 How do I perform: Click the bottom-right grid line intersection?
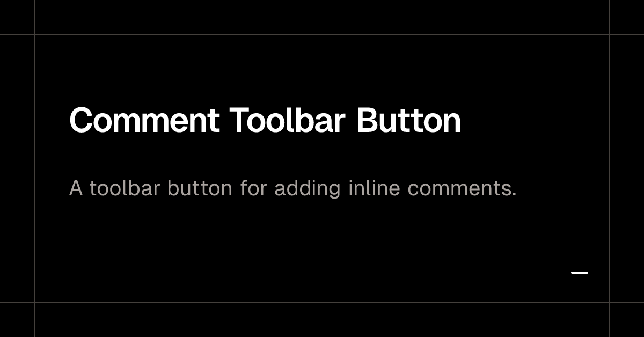[609, 302]
